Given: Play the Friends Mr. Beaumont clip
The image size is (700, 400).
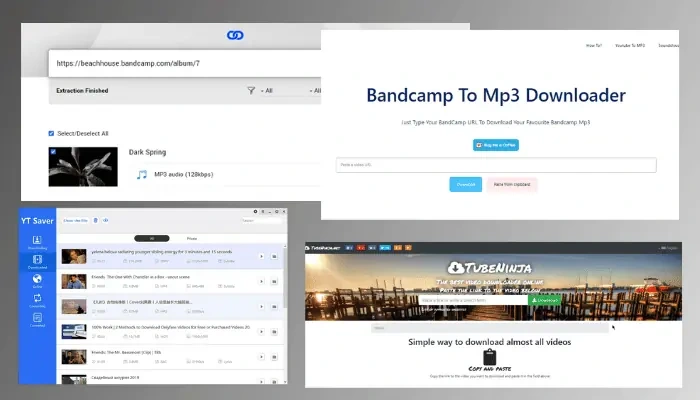Looking at the screenshot, I should (x=262, y=357).
